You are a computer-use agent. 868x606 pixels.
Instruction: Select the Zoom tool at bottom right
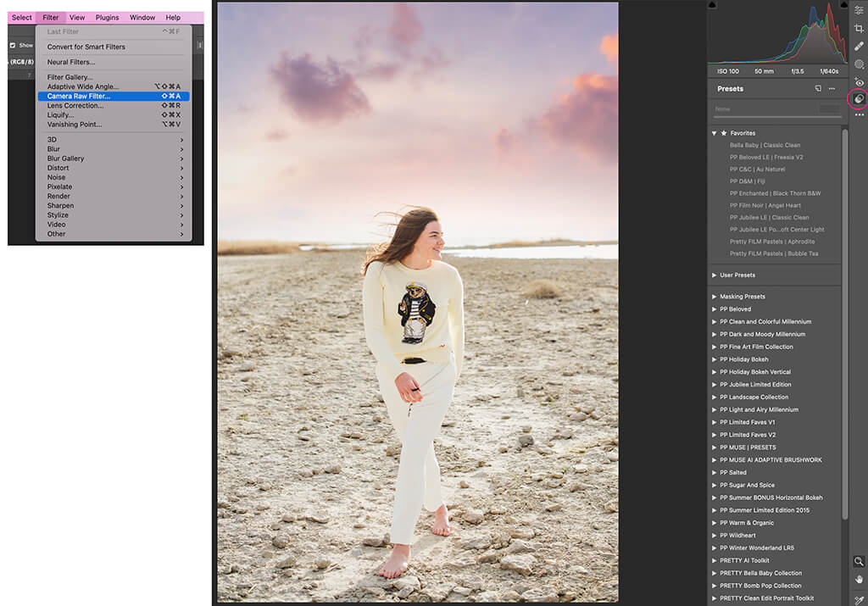pos(860,561)
